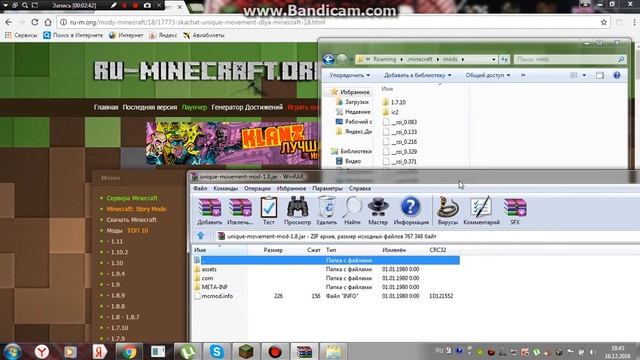This screenshot has width=640, height=360.
Task: Click KLANZ advertisement banner
Action: point(232,143)
